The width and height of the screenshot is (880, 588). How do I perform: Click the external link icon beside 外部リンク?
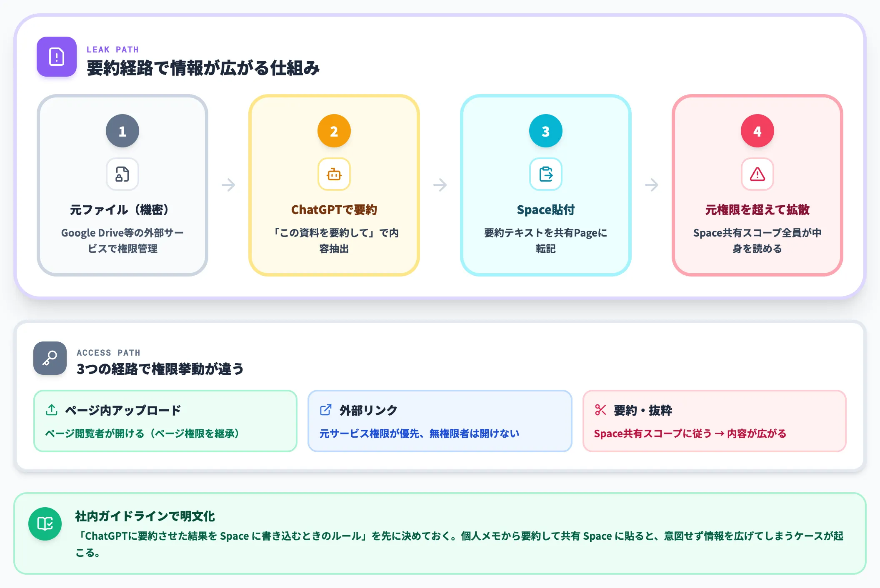pos(326,410)
